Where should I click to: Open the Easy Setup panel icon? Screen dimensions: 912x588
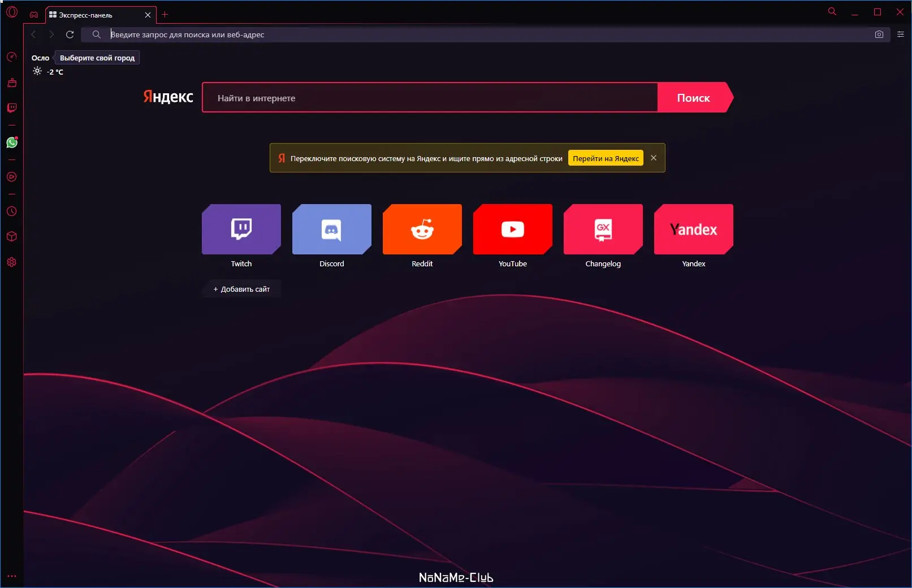(x=901, y=34)
